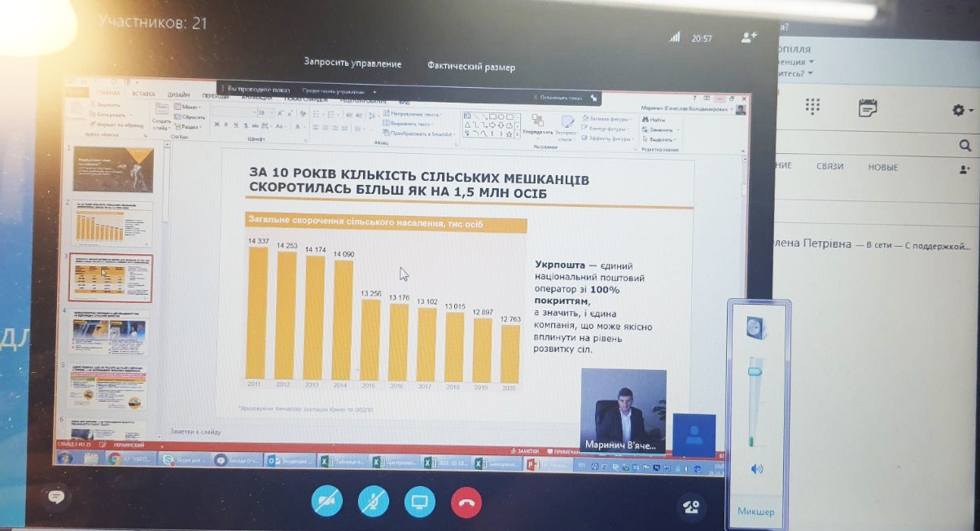
Task: Click Выделить in the editing ribbon group
Action: coord(659,139)
